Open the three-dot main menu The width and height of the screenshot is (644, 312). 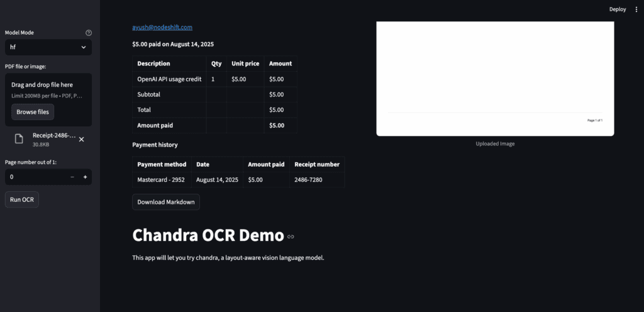(636, 9)
